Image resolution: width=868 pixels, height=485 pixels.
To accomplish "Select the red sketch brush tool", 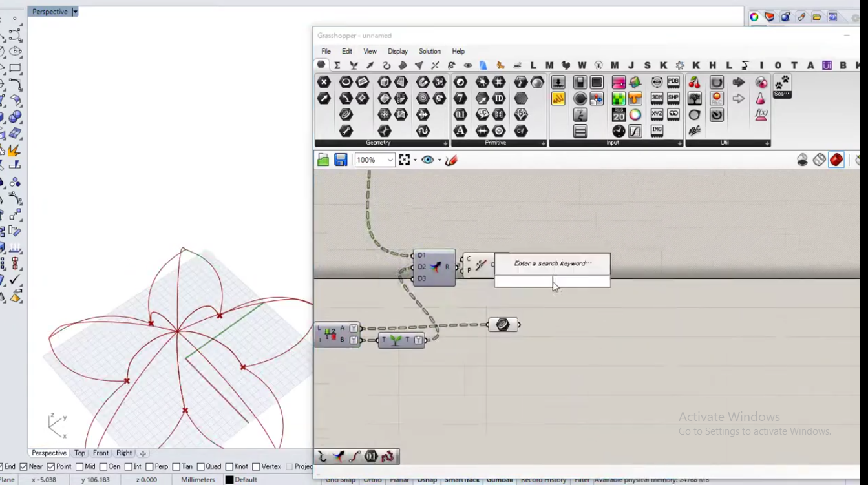I will coord(451,160).
